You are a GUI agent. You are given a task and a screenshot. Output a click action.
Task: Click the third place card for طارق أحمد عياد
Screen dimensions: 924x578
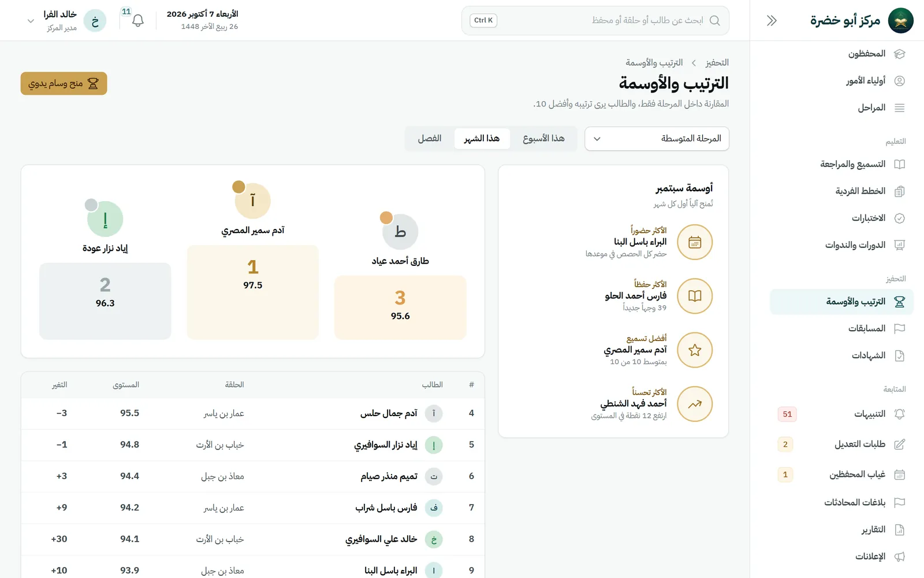400,307
